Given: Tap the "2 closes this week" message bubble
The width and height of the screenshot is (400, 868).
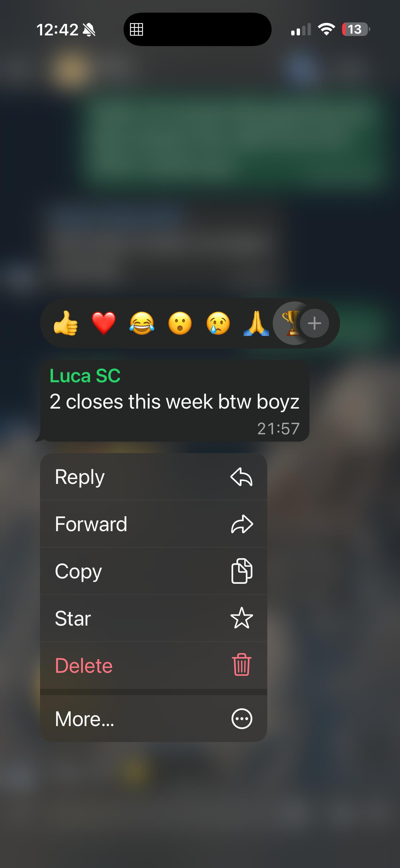Looking at the screenshot, I should point(175,401).
